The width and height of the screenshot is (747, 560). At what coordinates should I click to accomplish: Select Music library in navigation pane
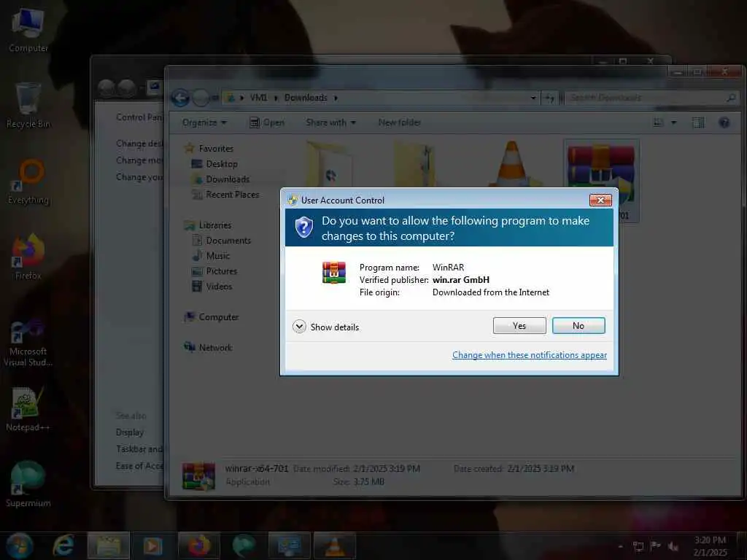click(211, 256)
